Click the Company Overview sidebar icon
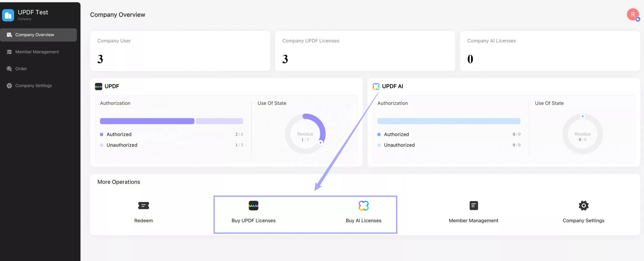Screen dimensions: 644x261 (x=9, y=35)
